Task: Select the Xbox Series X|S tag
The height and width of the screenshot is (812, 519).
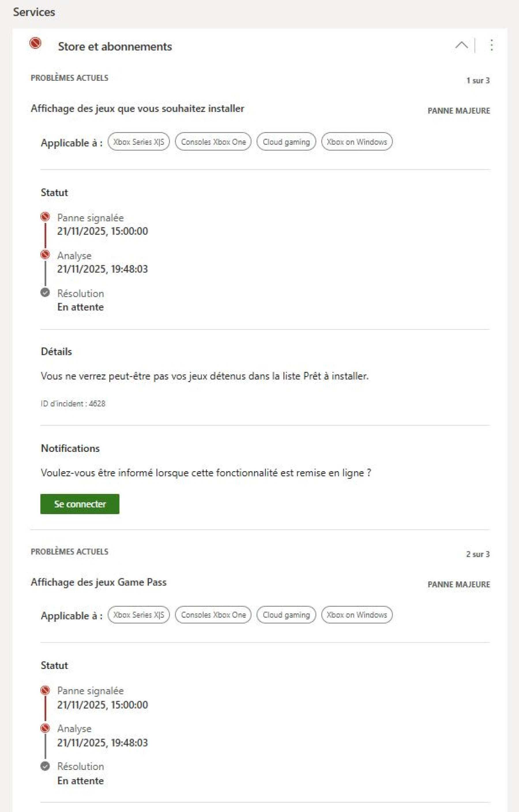Action: tap(138, 142)
